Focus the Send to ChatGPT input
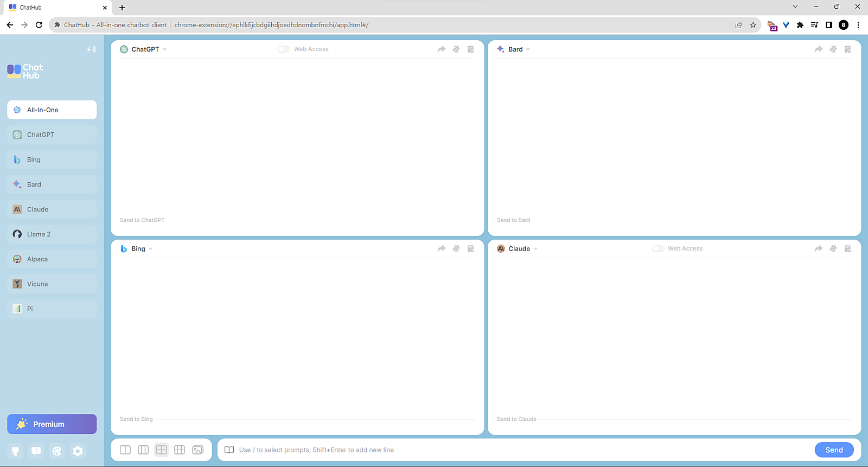The height and width of the screenshot is (467, 868). pyautogui.click(x=297, y=220)
